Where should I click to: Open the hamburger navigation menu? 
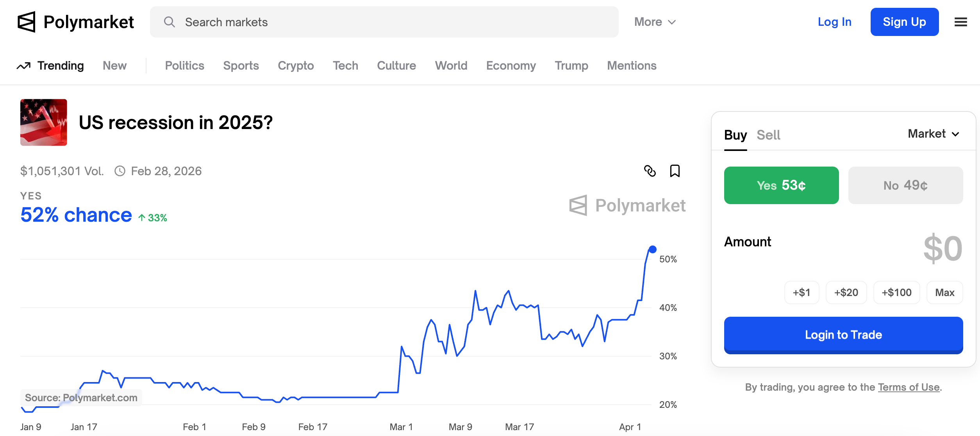click(960, 22)
